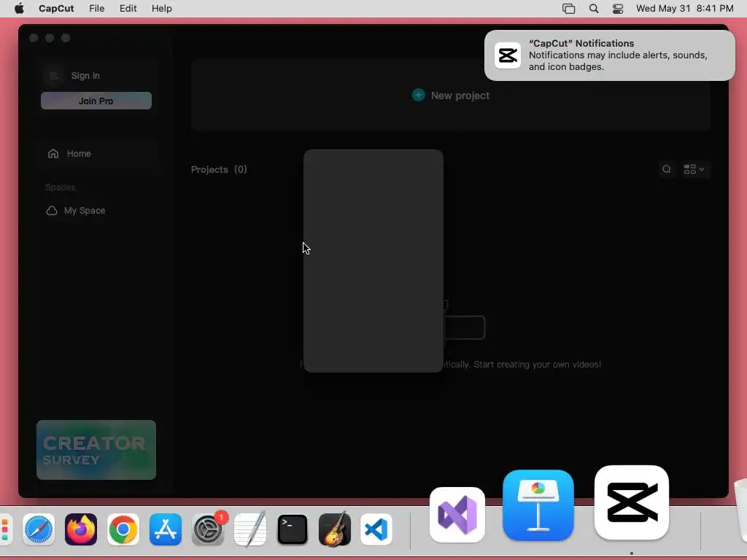
Task: Open Terminal from the Dock
Action: (292, 529)
